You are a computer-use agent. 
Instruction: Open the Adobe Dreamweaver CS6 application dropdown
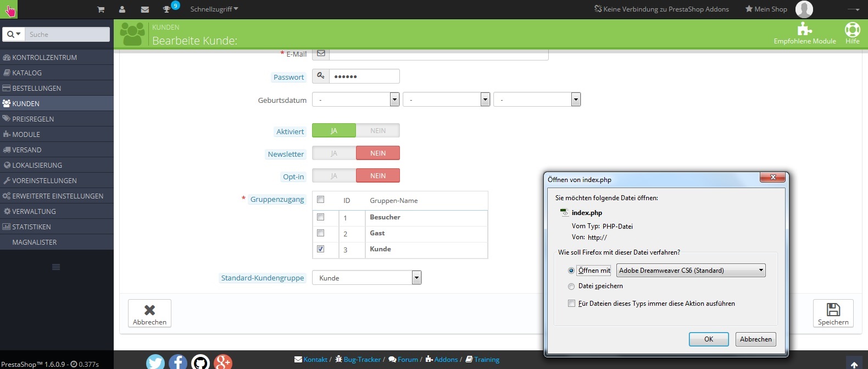pos(691,270)
